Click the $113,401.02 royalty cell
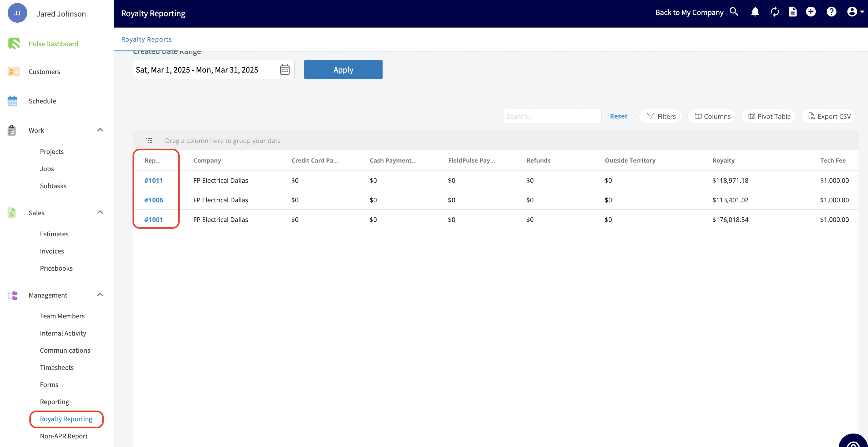 click(730, 200)
